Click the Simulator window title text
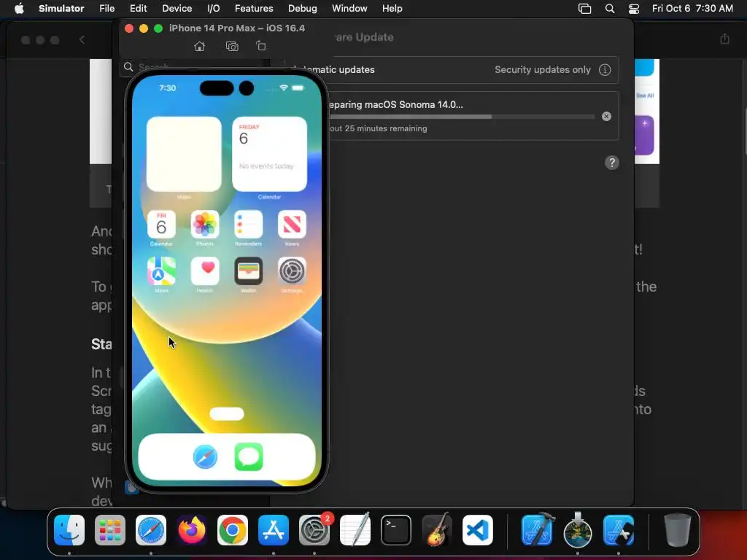Viewport: 747px width, 560px height. tap(237, 28)
